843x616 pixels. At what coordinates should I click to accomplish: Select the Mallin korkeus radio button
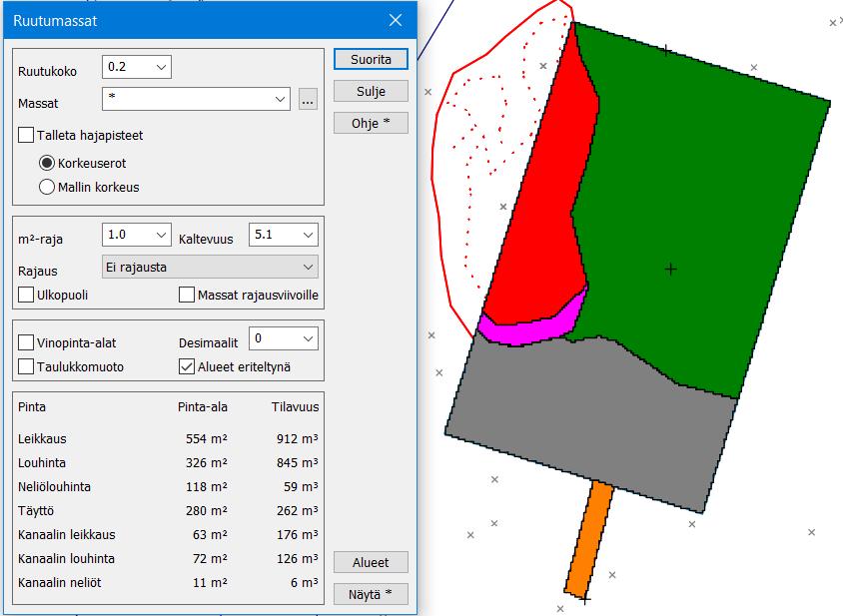47,187
